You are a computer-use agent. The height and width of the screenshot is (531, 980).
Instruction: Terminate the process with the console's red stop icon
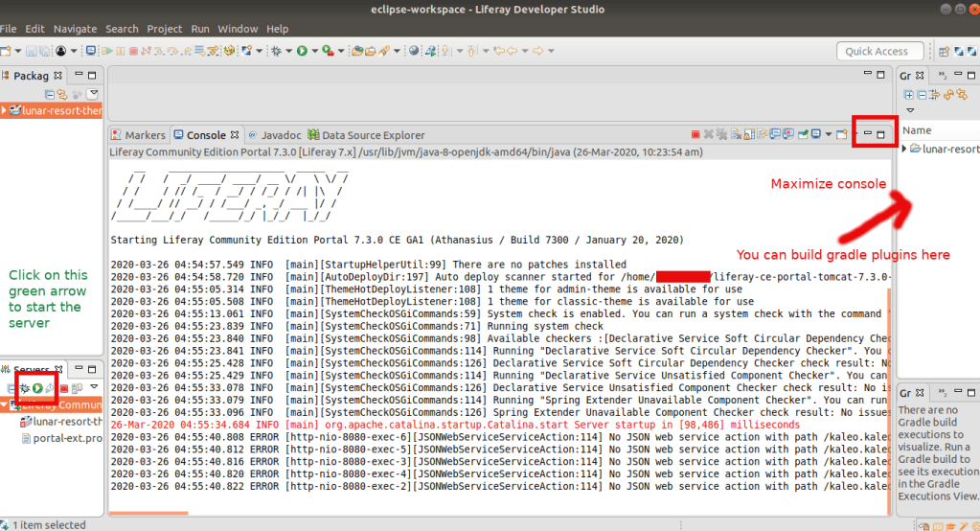tap(696, 135)
